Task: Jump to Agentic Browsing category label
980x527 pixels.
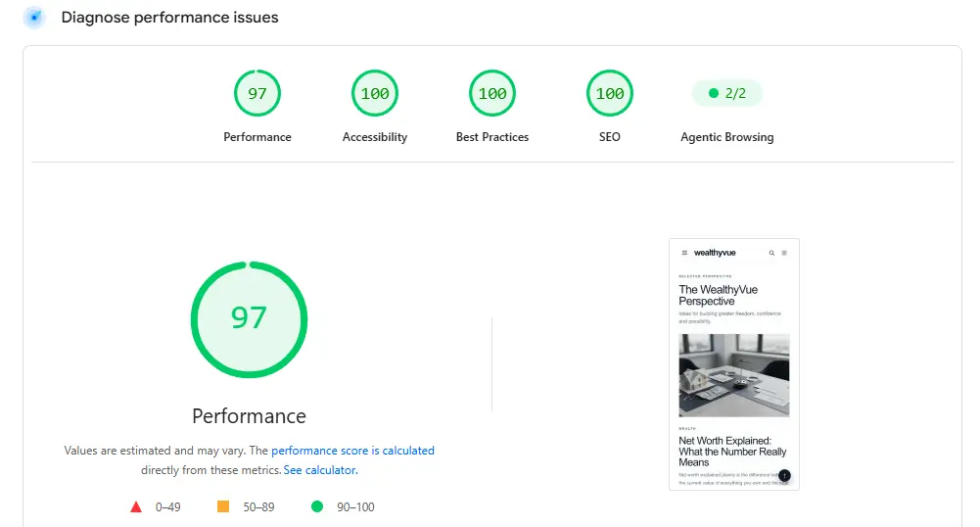Action: coord(726,137)
